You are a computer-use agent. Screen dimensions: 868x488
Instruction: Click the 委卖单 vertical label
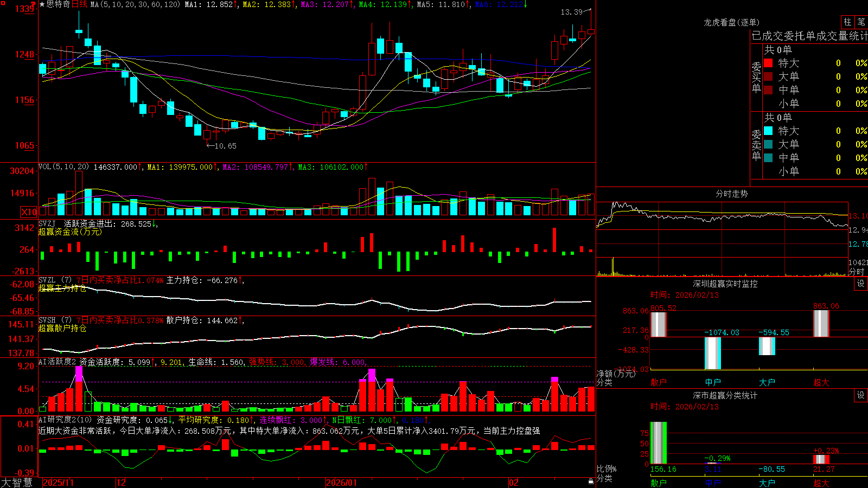[x=756, y=145]
